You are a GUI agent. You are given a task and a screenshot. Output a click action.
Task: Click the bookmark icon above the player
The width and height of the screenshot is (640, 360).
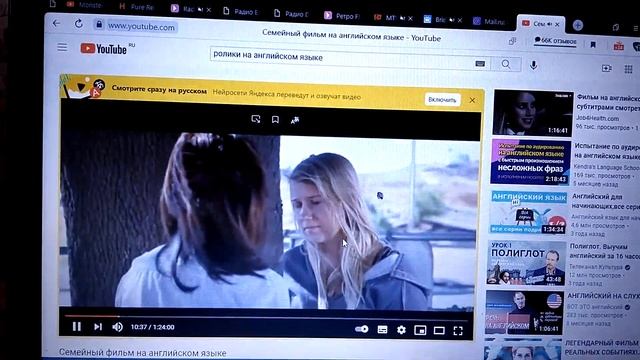tap(275, 119)
